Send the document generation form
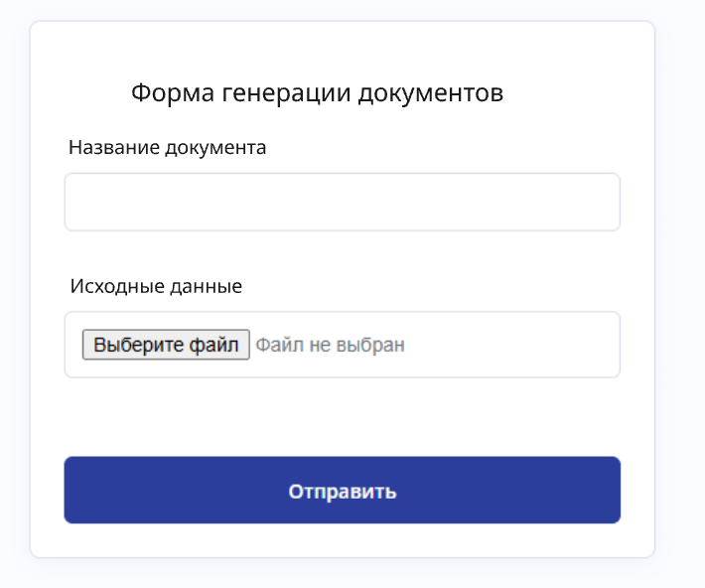Image resolution: width=705 pixels, height=588 pixels. click(342, 491)
